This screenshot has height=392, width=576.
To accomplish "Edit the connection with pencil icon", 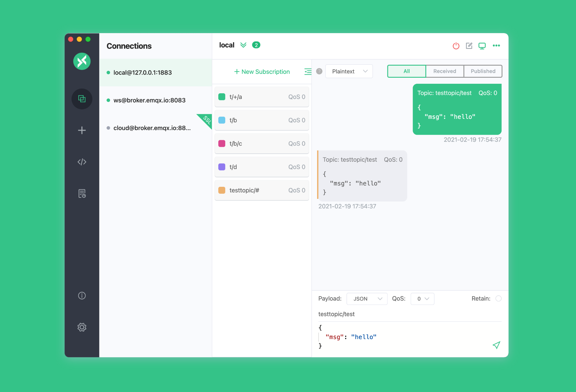I will 469,46.
